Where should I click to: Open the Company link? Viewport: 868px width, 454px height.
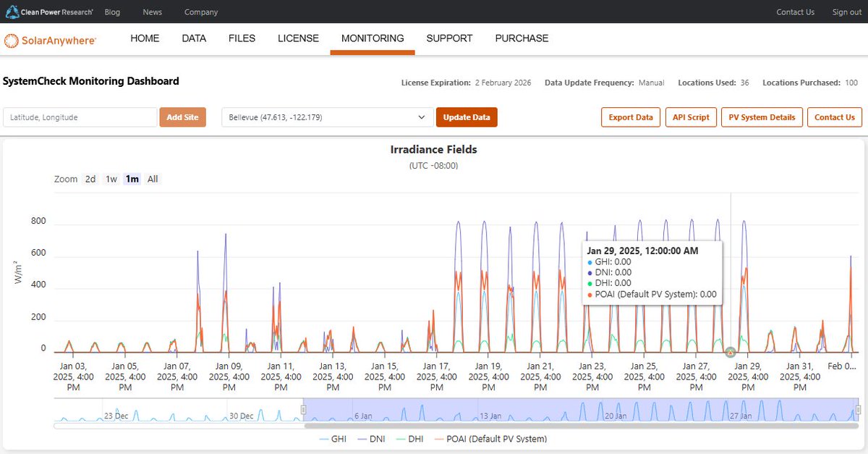[x=201, y=12]
